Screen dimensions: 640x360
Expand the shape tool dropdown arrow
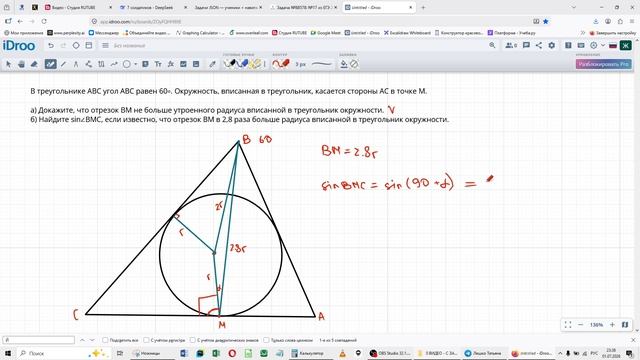coord(136,64)
